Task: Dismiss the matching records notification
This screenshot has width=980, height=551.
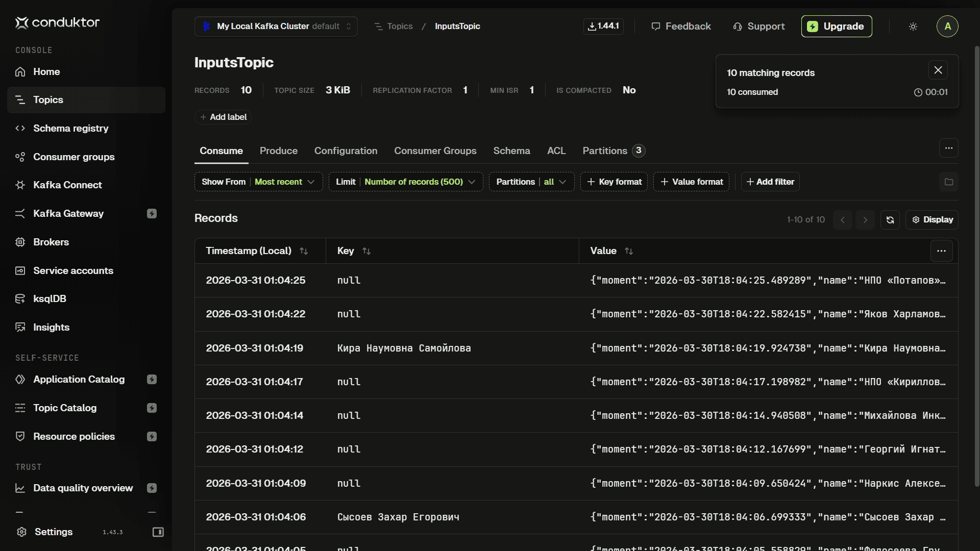Action: pyautogui.click(x=938, y=70)
